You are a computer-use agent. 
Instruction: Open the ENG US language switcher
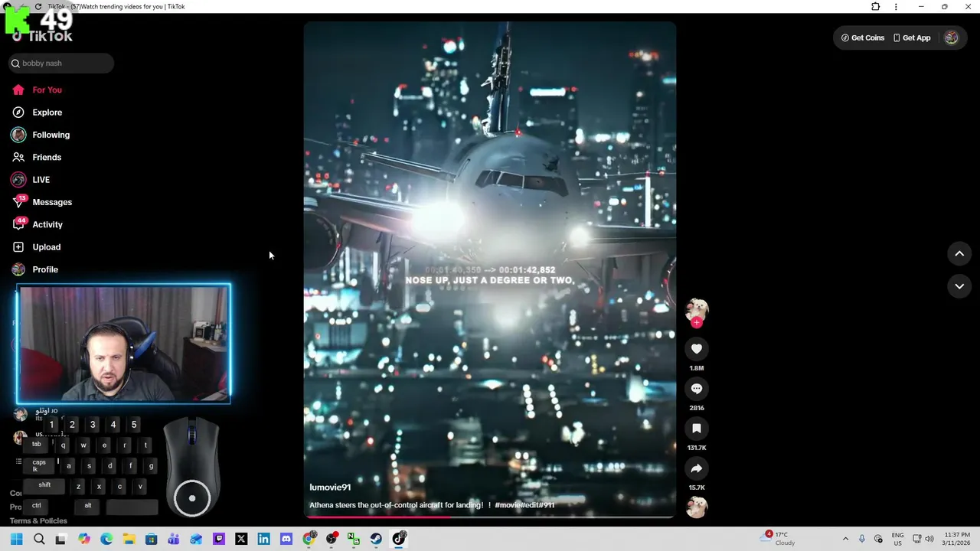pyautogui.click(x=897, y=540)
